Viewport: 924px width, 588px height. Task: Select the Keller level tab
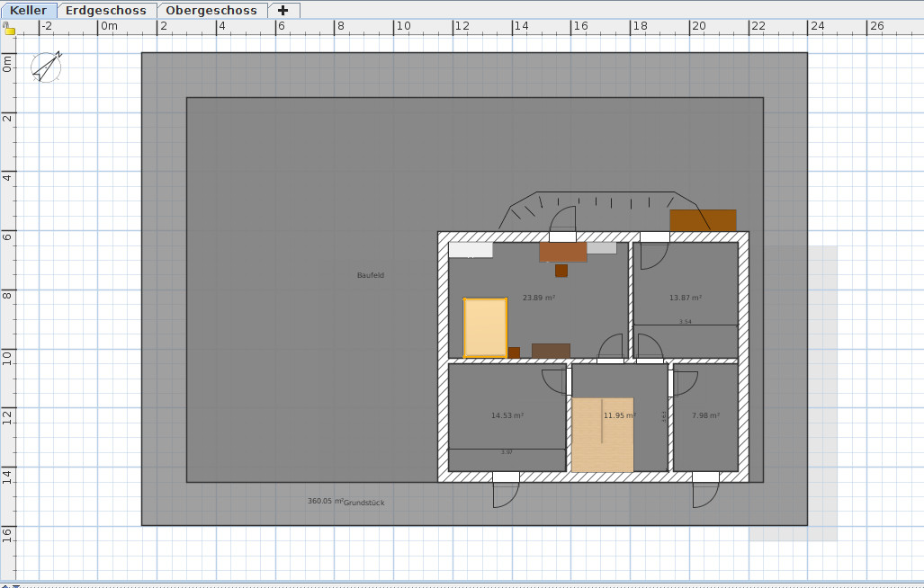pos(29,11)
